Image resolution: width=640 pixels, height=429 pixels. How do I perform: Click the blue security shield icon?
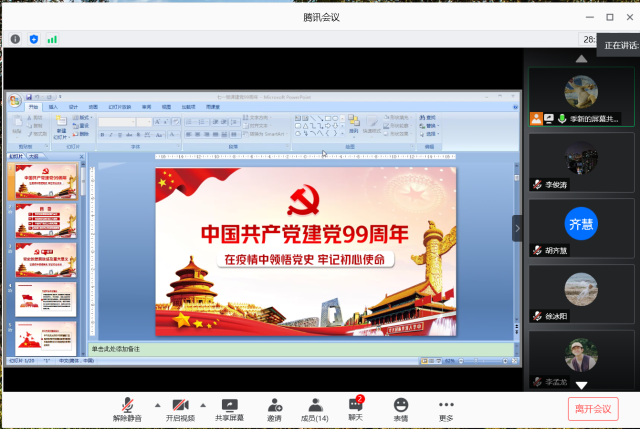[x=34, y=39]
